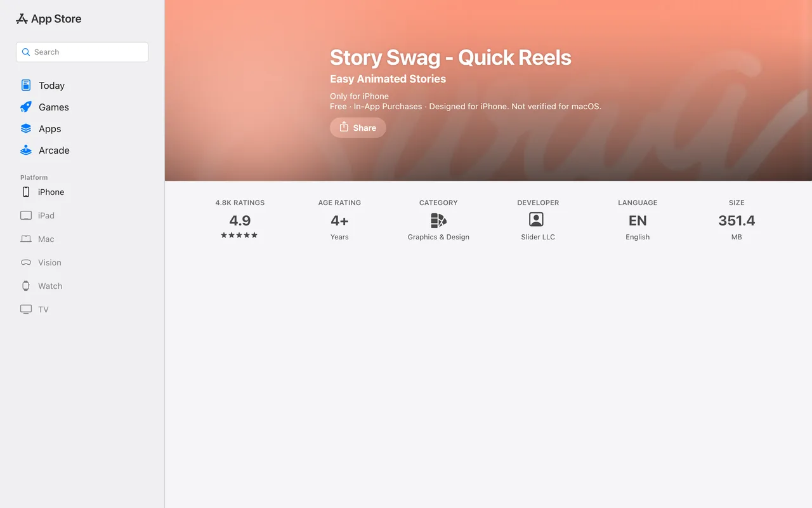The width and height of the screenshot is (812, 508).
Task: Click the English language label
Action: pyautogui.click(x=638, y=237)
